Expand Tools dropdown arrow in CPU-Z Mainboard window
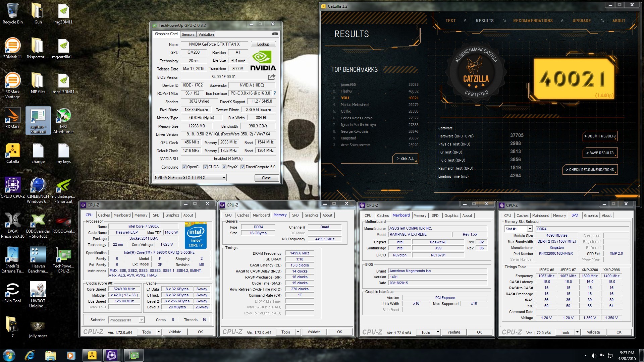Screen dimensions: 644x362 438,332
